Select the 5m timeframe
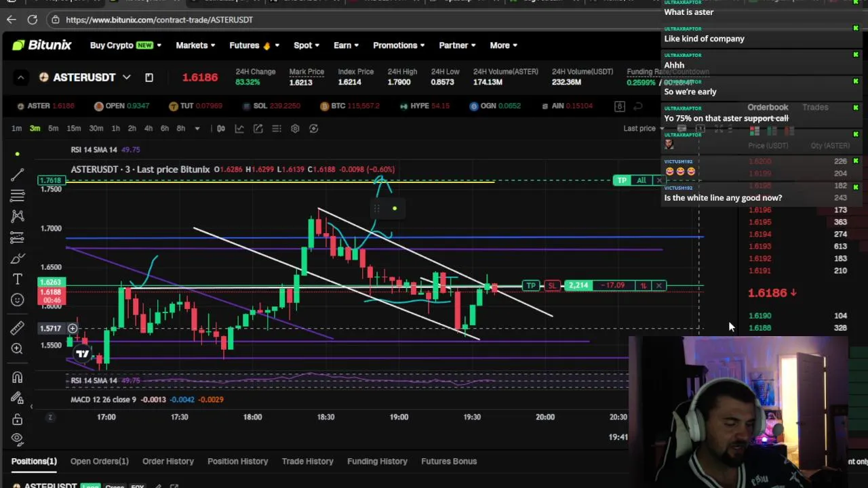This screenshot has height=488, width=868. 53,128
